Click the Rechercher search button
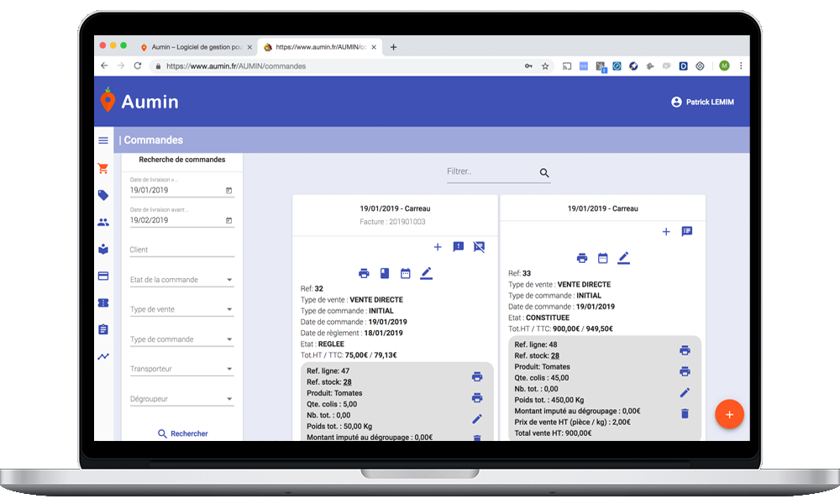The width and height of the screenshot is (840, 504). (x=182, y=433)
